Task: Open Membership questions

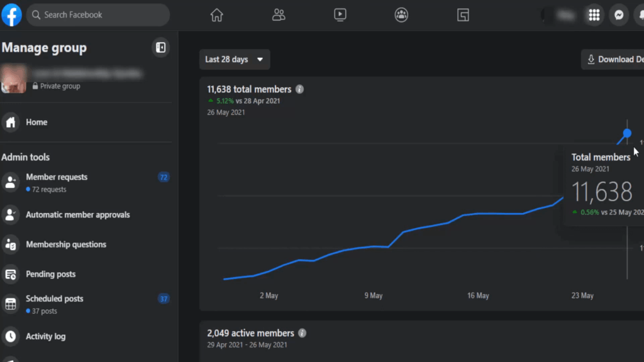Action: pos(86,244)
